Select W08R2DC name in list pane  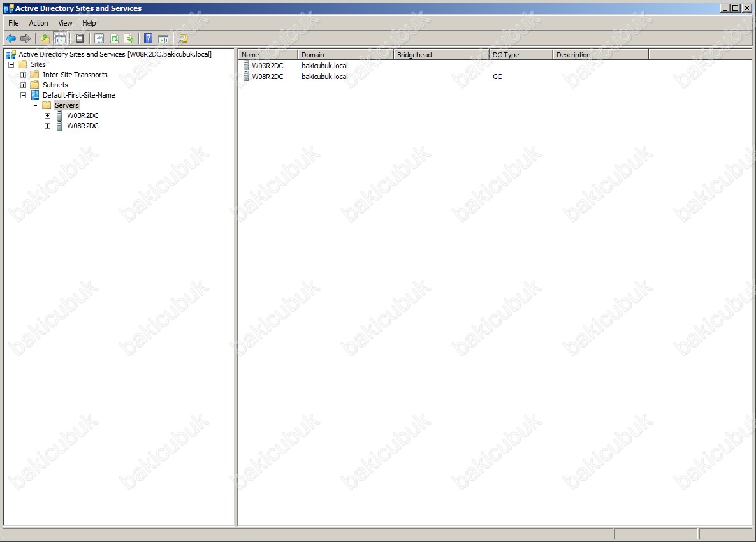(x=268, y=77)
